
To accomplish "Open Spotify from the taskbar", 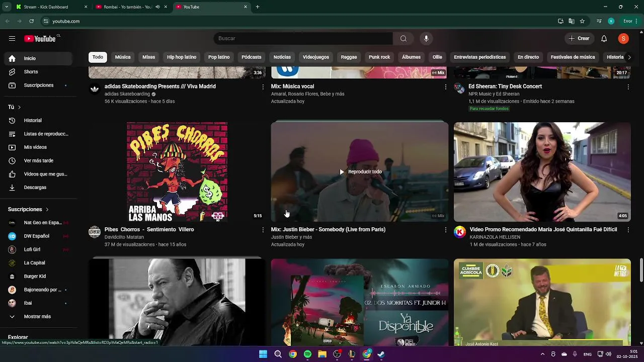I will tap(307, 354).
